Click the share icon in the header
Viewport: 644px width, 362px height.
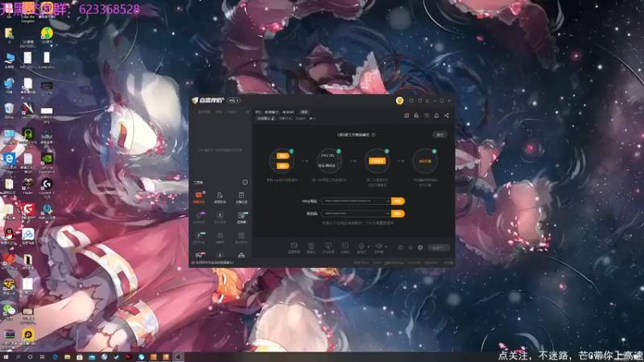(447, 115)
